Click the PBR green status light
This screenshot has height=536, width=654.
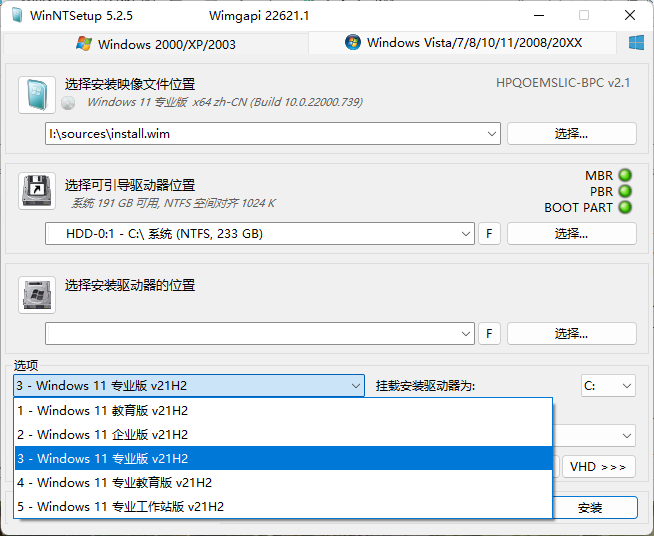click(625, 191)
